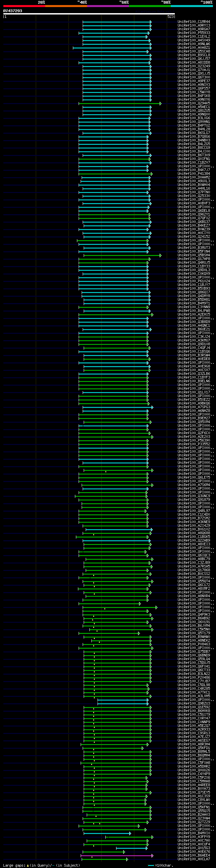Select label UniRef100_Q91879
The image size is (216, 868).
click(194, 500)
